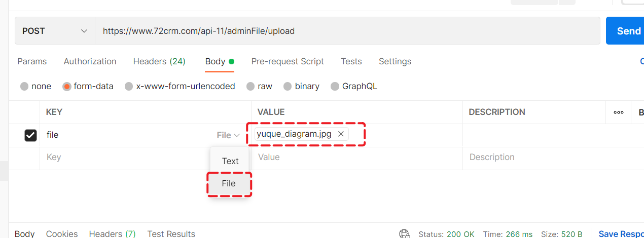This screenshot has width=644, height=238.
Task: Choose x-www-form-urlencoded body type
Action: coord(129,87)
